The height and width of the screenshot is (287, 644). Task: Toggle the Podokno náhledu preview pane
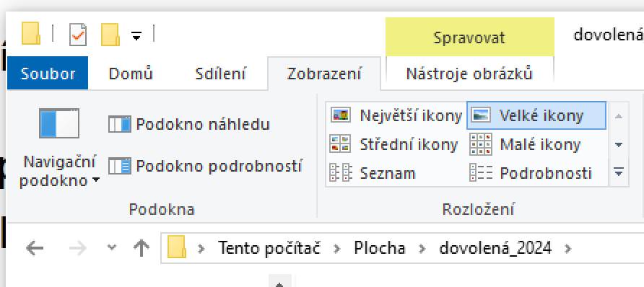(189, 124)
